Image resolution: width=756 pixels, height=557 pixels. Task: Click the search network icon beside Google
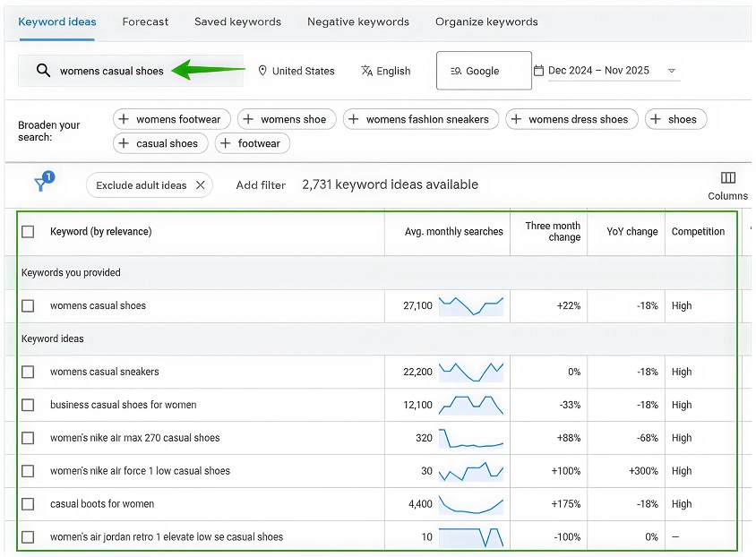pyautogui.click(x=456, y=71)
